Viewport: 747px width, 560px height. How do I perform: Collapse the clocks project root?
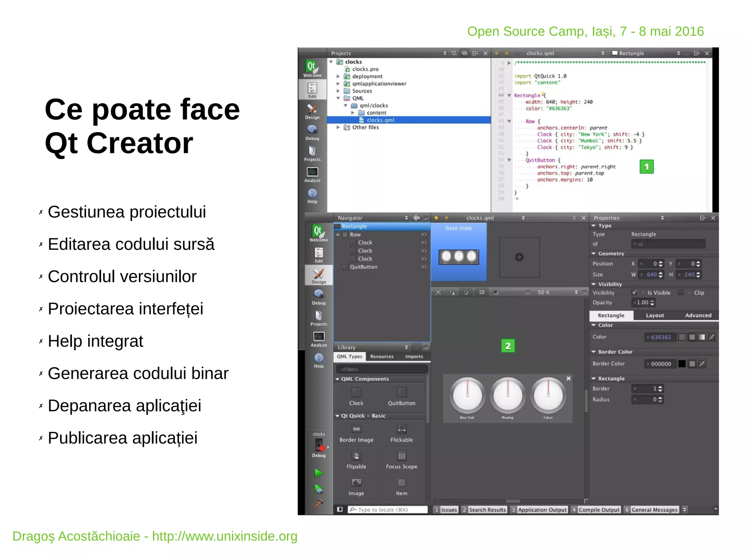[x=331, y=62]
